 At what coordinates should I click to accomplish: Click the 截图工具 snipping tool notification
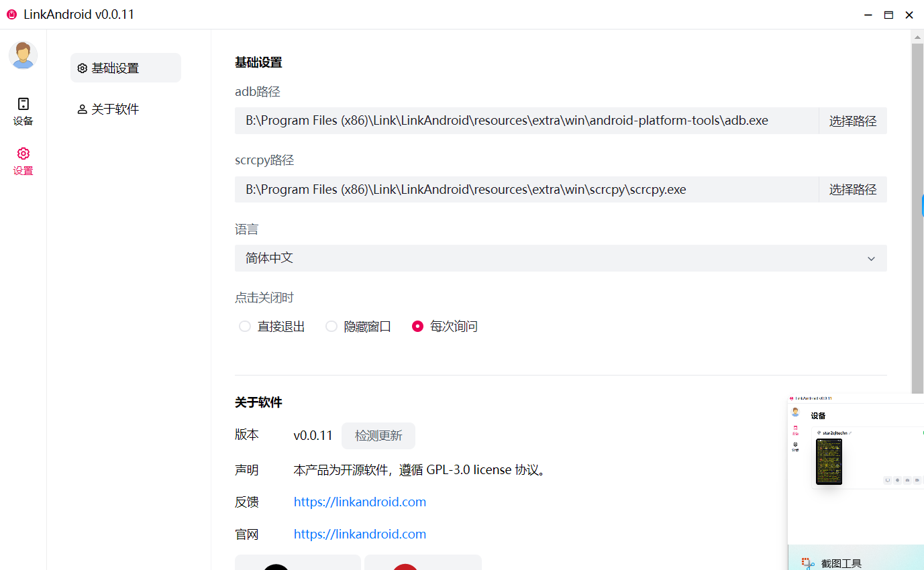pyautogui.click(x=856, y=558)
